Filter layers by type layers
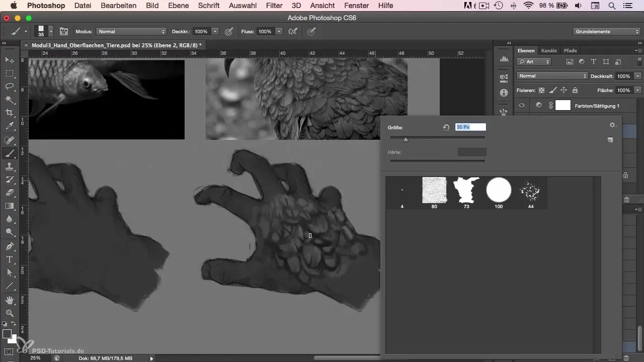This screenshot has width=644, height=362. [x=594, y=62]
